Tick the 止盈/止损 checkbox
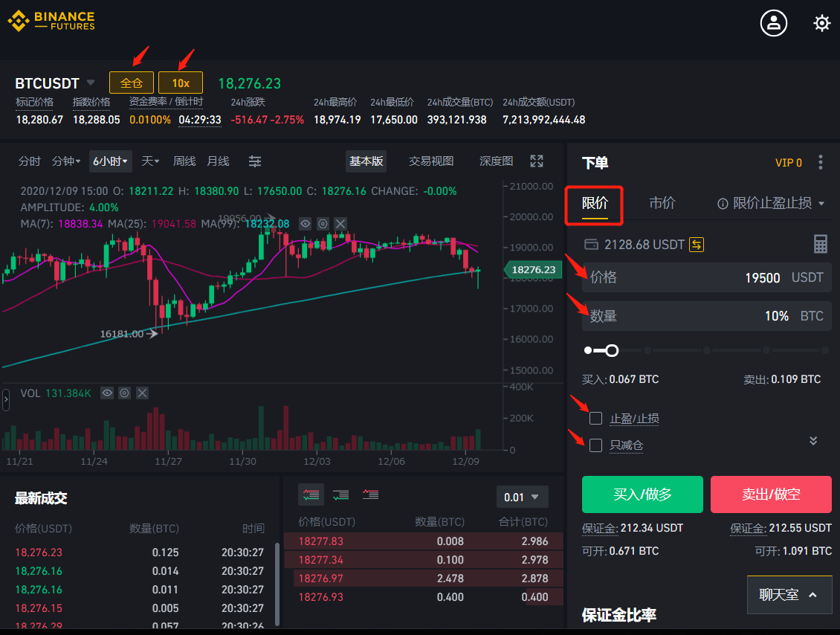This screenshot has height=635, width=840. click(595, 418)
